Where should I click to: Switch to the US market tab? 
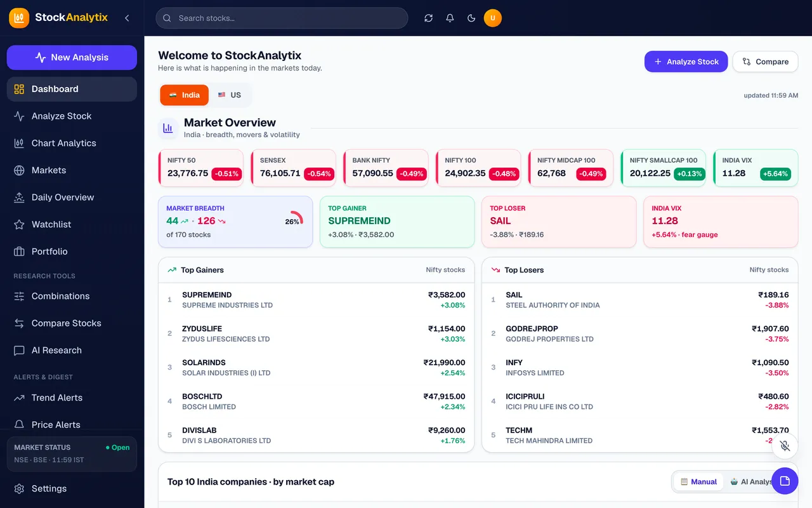(230, 95)
